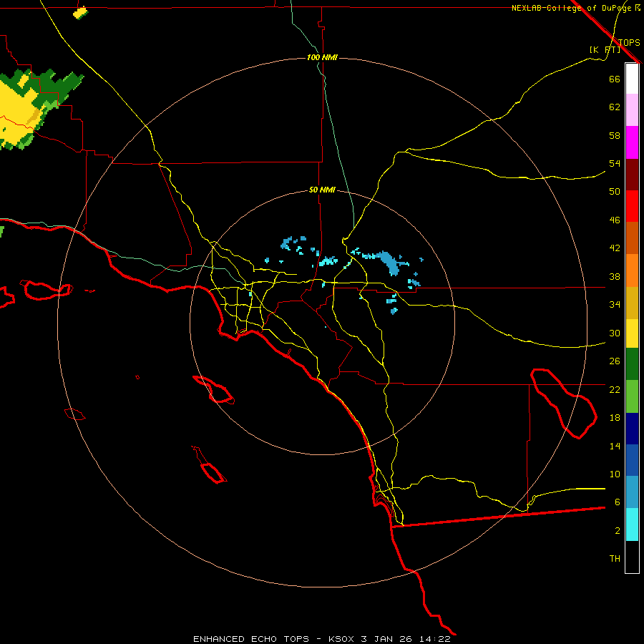Click legend value 6
The width and height of the screenshot is (644, 644).
coord(618,502)
